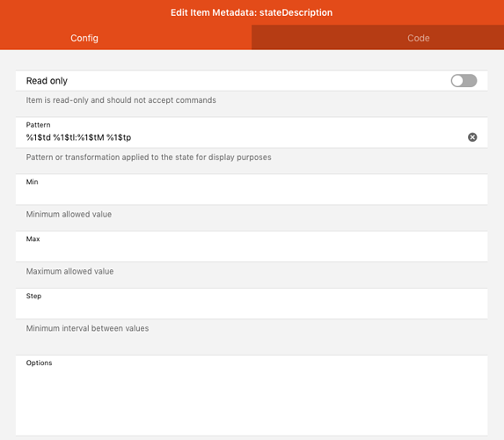
Task: Click the 'Pattern or transformation' description text
Action: (149, 158)
